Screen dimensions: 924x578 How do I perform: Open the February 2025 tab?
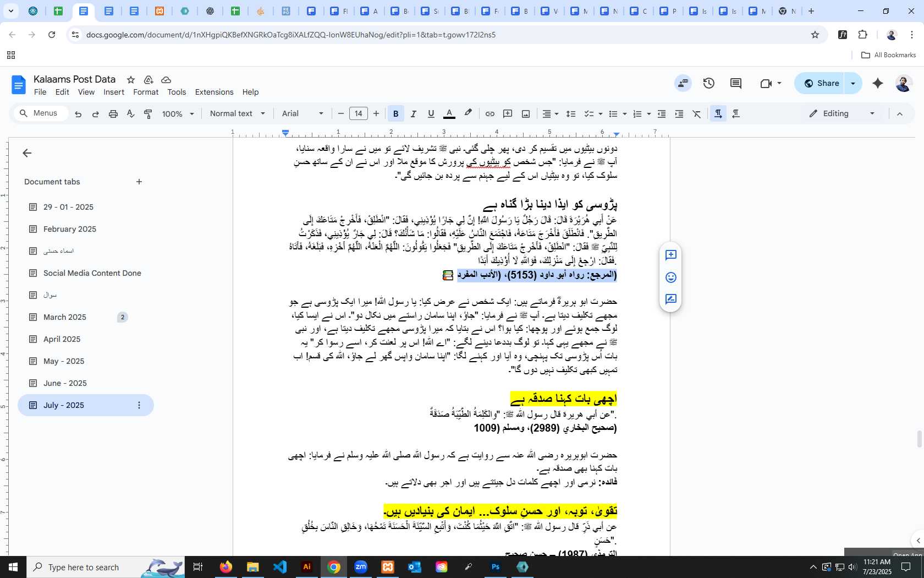point(70,229)
